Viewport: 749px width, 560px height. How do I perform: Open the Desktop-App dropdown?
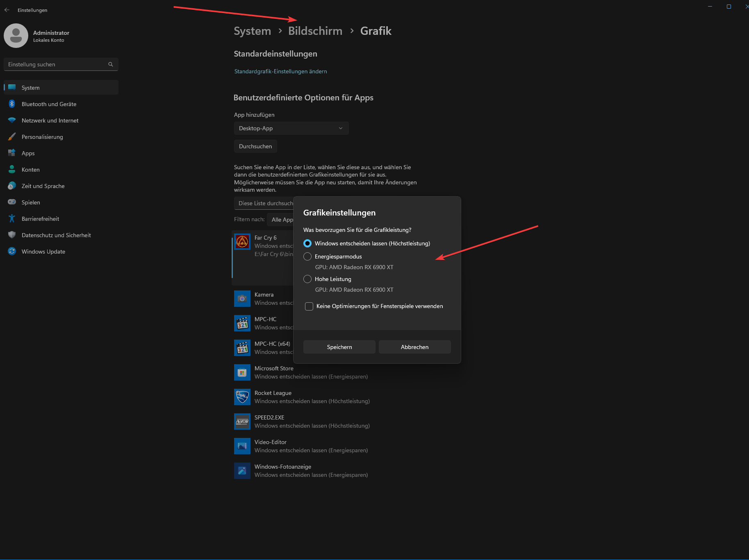click(x=291, y=128)
